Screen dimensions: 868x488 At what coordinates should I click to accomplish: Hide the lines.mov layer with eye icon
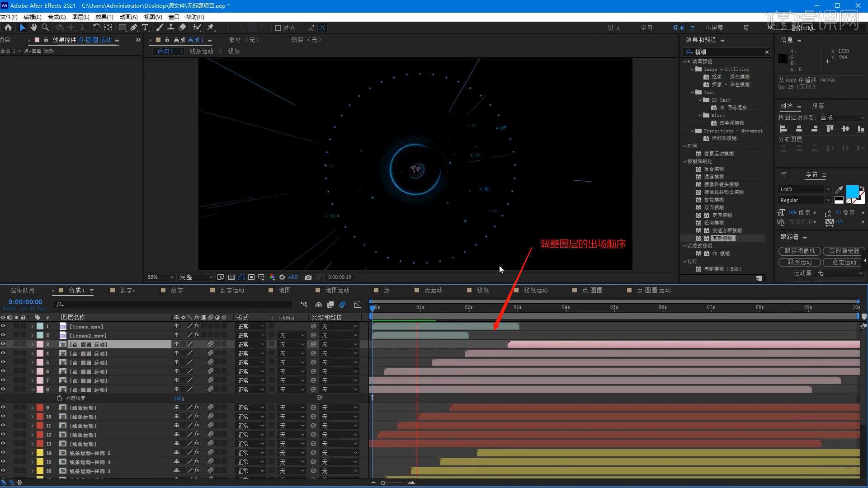(x=3, y=326)
